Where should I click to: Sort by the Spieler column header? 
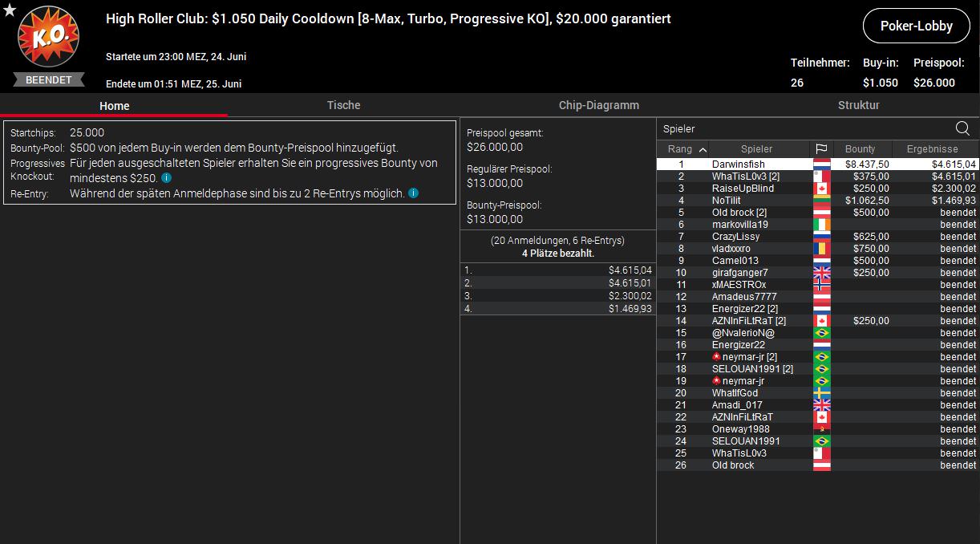coord(756,148)
